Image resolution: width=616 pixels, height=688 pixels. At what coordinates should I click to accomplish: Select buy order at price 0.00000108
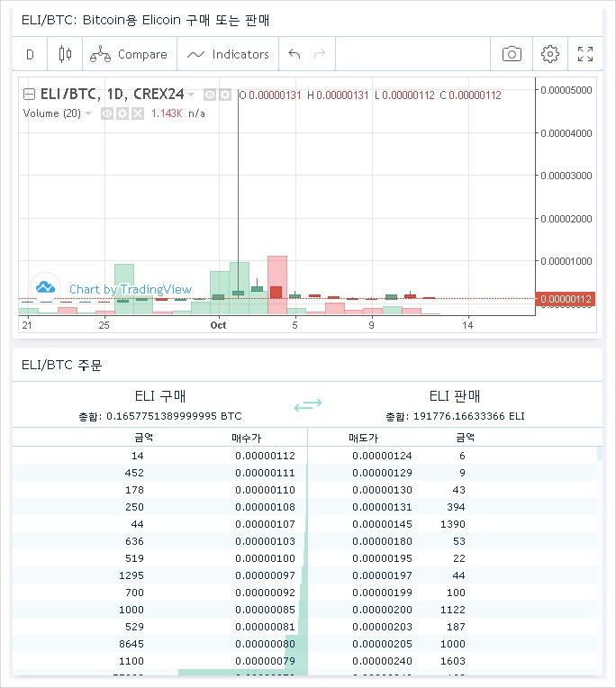coord(160,507)
